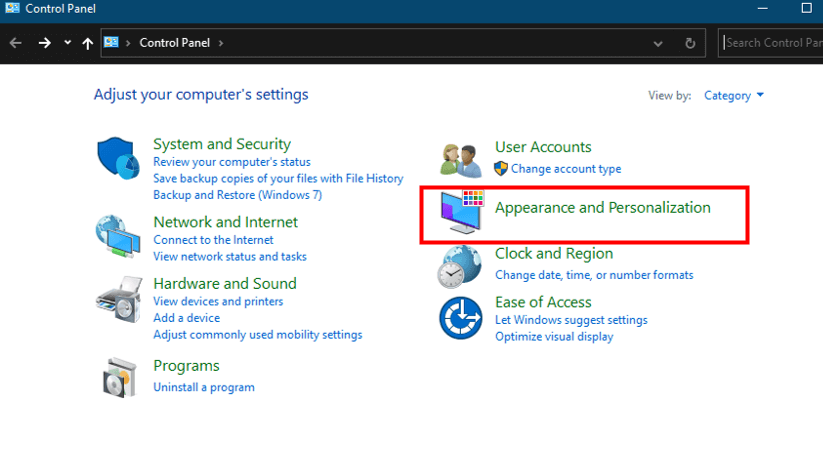Click Optimize visual display
The height and width of the screenshot is (449, 823).
tap(554, 337)
